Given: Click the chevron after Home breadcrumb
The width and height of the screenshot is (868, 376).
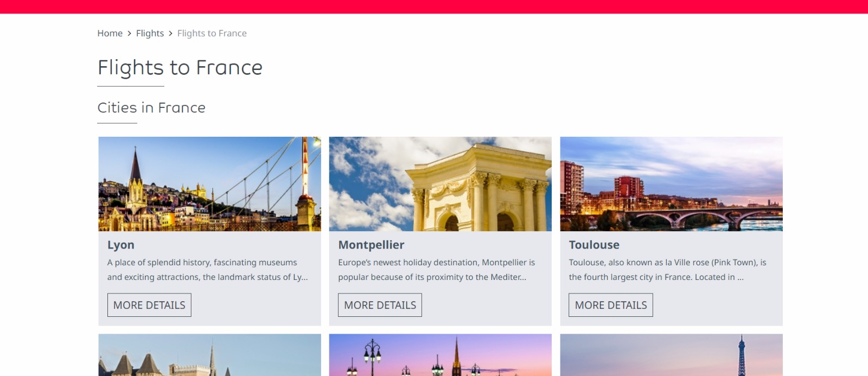Looking at the screenshot, I should pyautogui.click(x=130, y=34).
